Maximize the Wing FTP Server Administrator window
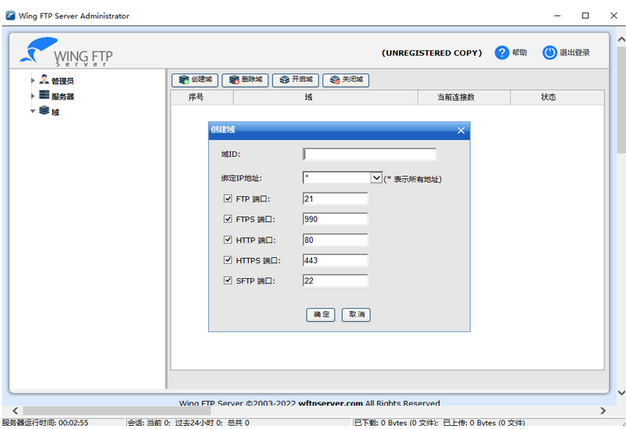The image size is (626, 429). click(585, 16)
